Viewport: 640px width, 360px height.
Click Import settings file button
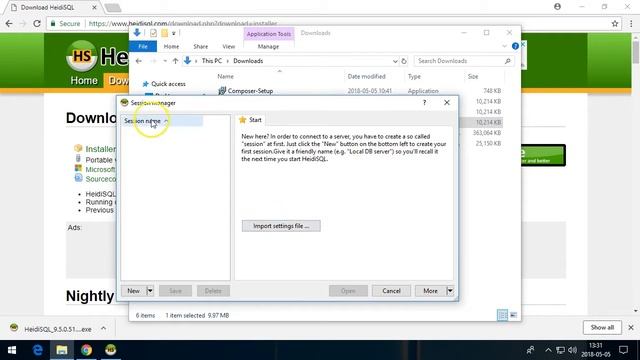coord(281,226)
